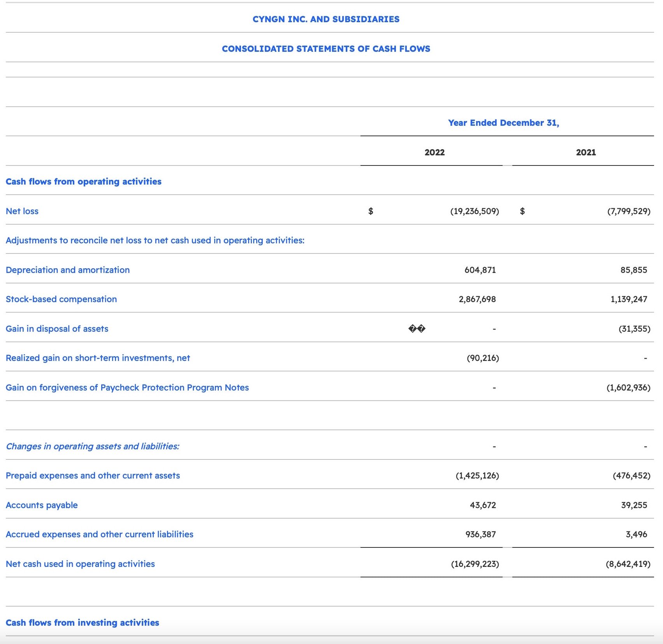Select accounts payable value 43,672
The image size is (663, 644).
point(483,505)
